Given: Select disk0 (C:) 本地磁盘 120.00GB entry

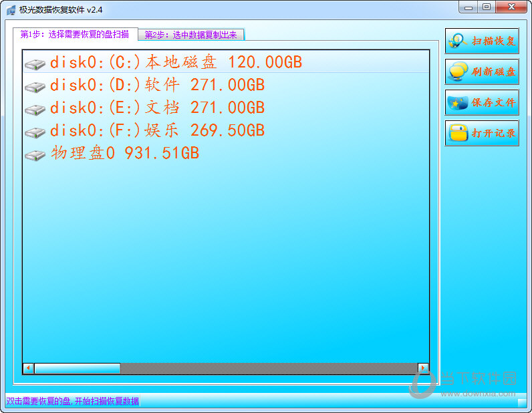Looking at the screenshot, I should point(226,62).
